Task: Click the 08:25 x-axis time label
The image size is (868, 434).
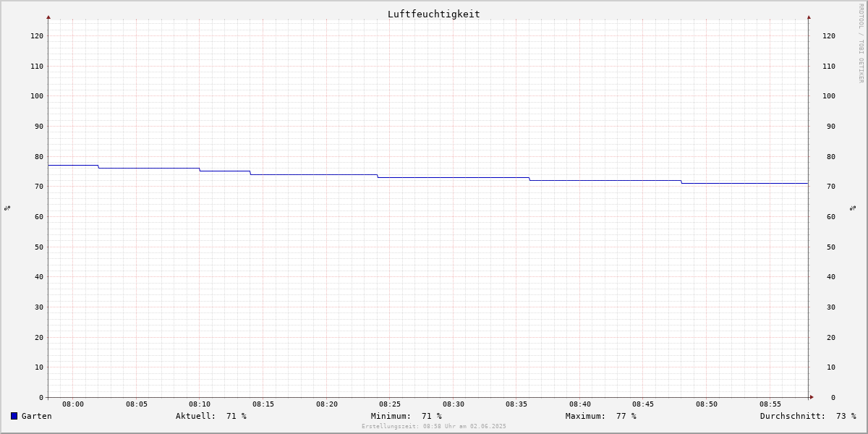Action: pyautogui.click(x=390, y=404)
